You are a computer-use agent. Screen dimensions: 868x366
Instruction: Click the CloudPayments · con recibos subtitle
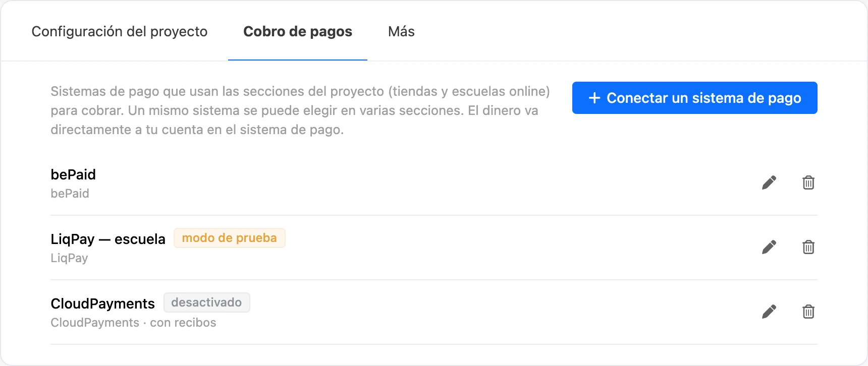coord(133,323)
